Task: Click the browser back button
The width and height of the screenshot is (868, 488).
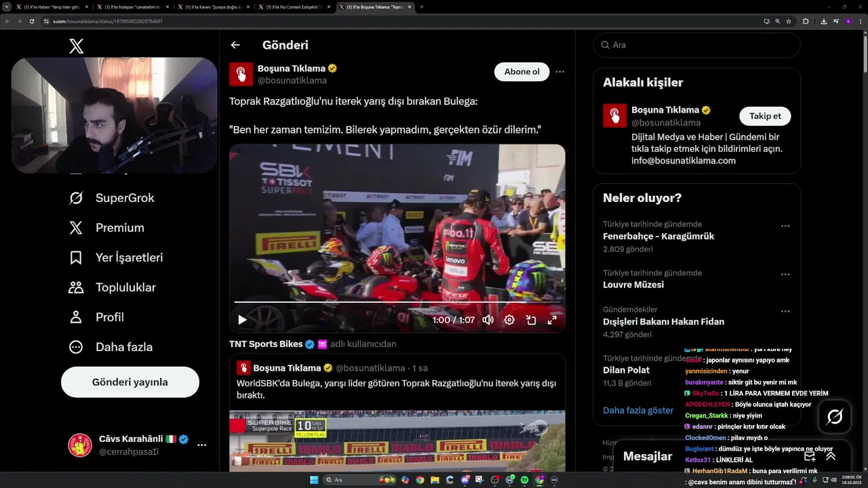Action: tap(7, 21)
